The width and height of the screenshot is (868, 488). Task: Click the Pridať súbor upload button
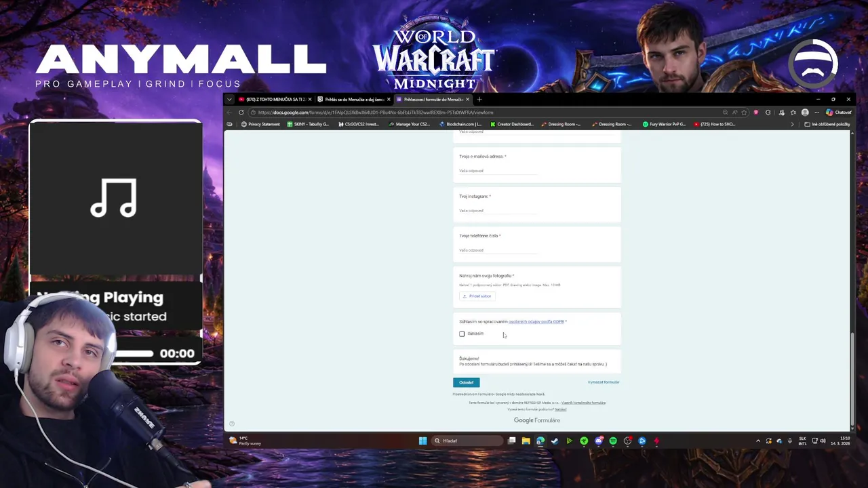[x=477, y=296]
